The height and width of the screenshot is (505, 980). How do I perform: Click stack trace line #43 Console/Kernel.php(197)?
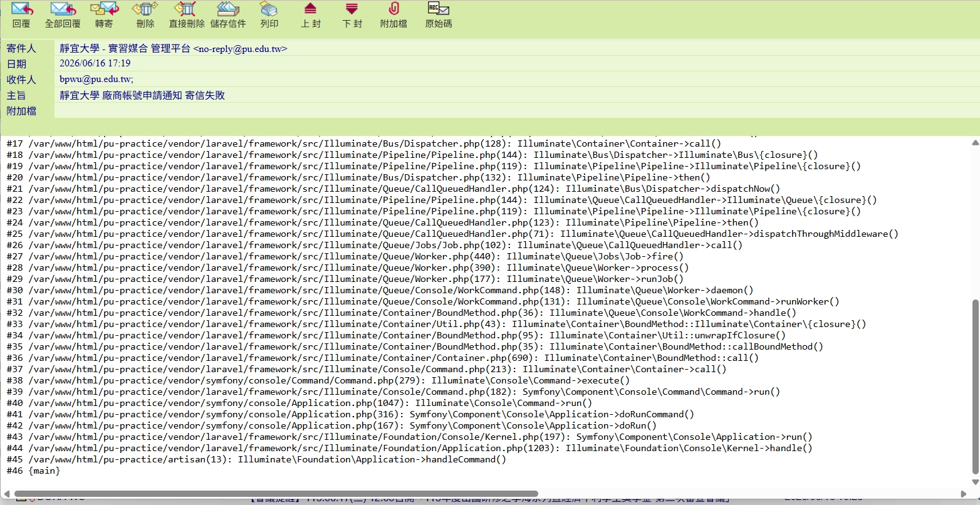[x=410, y=437]
